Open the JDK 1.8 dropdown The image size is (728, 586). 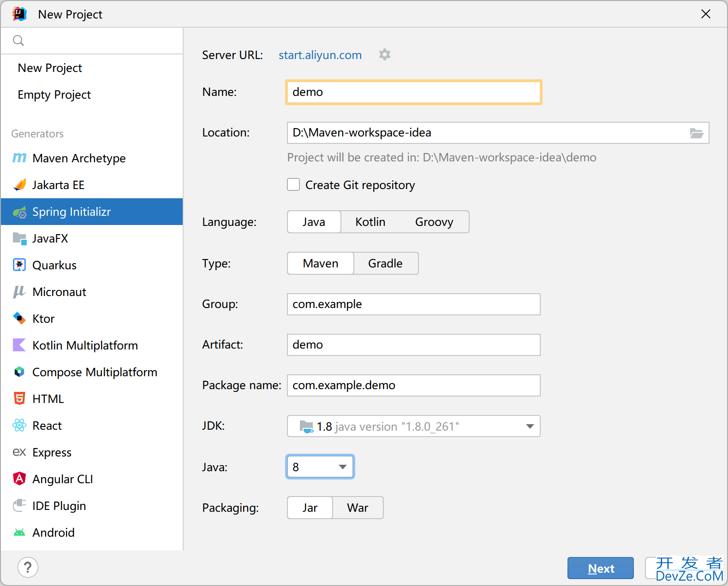(x=413, y=426)
